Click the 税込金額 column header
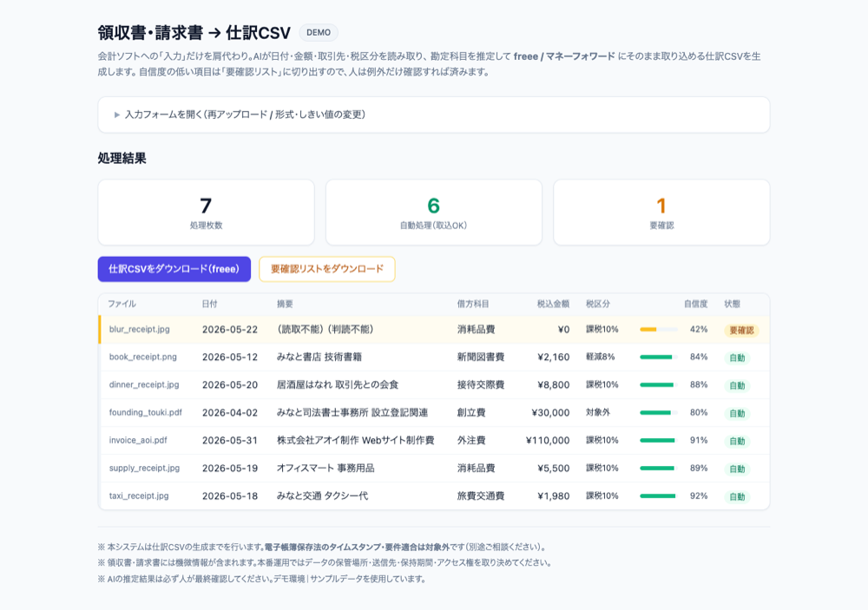The height and width of the screenshot is (610, 868). coord(553,304)
